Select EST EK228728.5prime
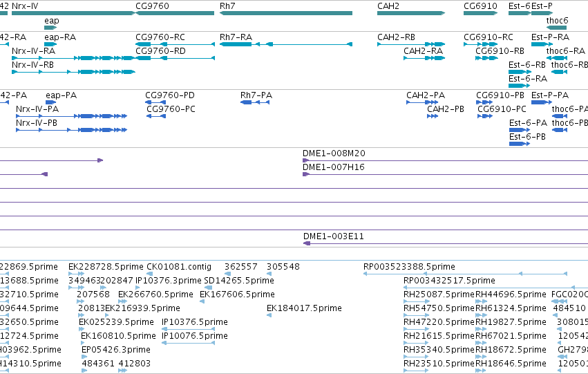 point(77,274)
